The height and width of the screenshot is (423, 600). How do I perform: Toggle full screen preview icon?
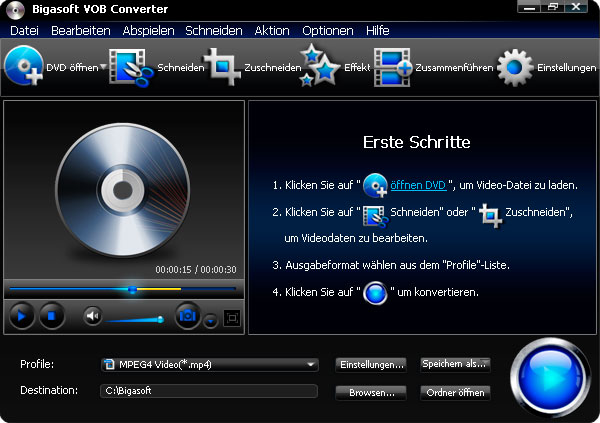[x=232, y=318]
